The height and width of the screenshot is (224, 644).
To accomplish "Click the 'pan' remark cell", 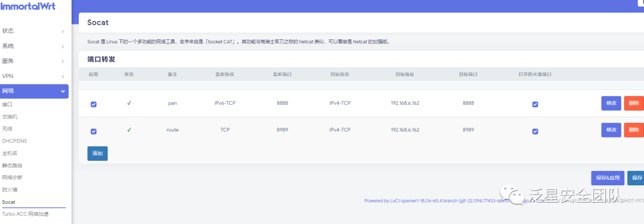I will point(172,103).
